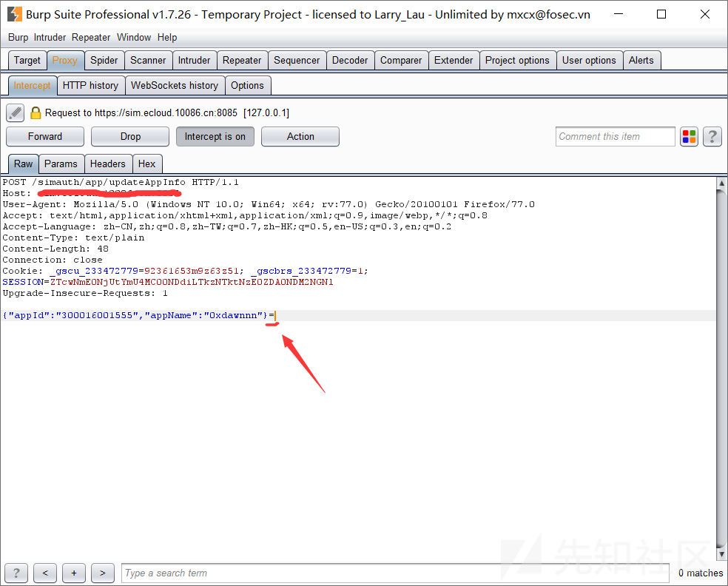Click the Comment this item field
Image resolution: width=728 pixels, height=586 pixels.
(616, 137)
